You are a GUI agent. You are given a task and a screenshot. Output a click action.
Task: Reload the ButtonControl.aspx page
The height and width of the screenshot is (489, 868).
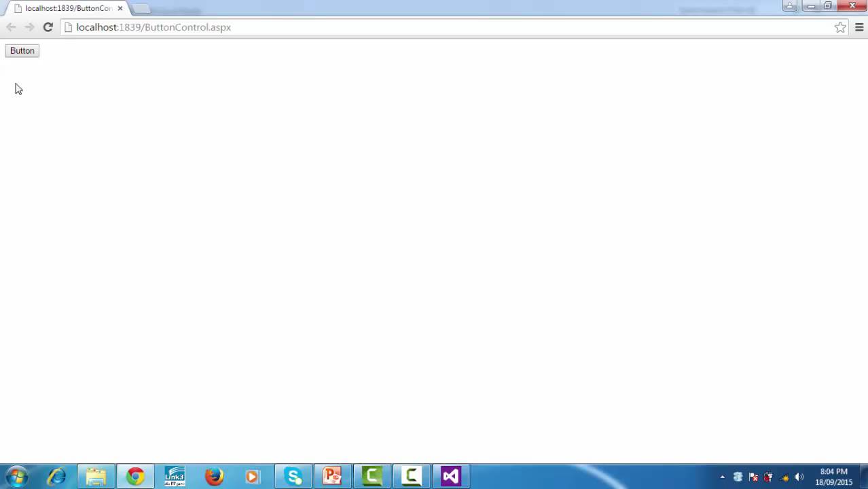pyautogui.click(x=48, y=27)
